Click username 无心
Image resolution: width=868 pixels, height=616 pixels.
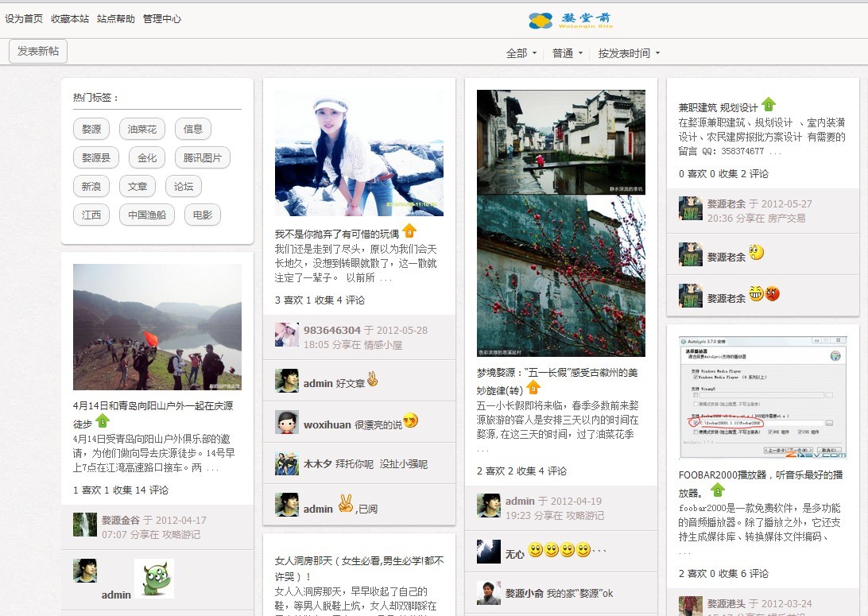click(515, 553)
